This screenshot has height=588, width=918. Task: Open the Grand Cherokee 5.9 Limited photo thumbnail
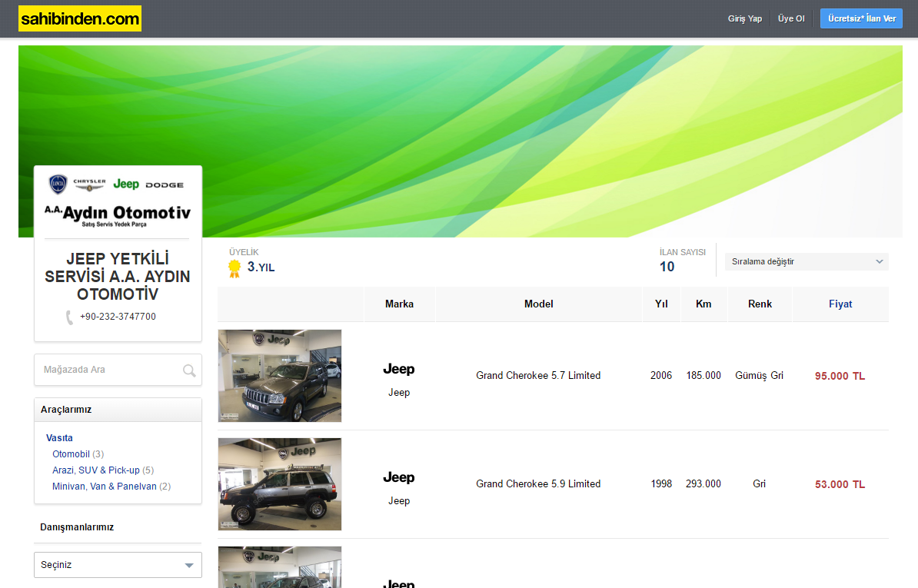280,484
